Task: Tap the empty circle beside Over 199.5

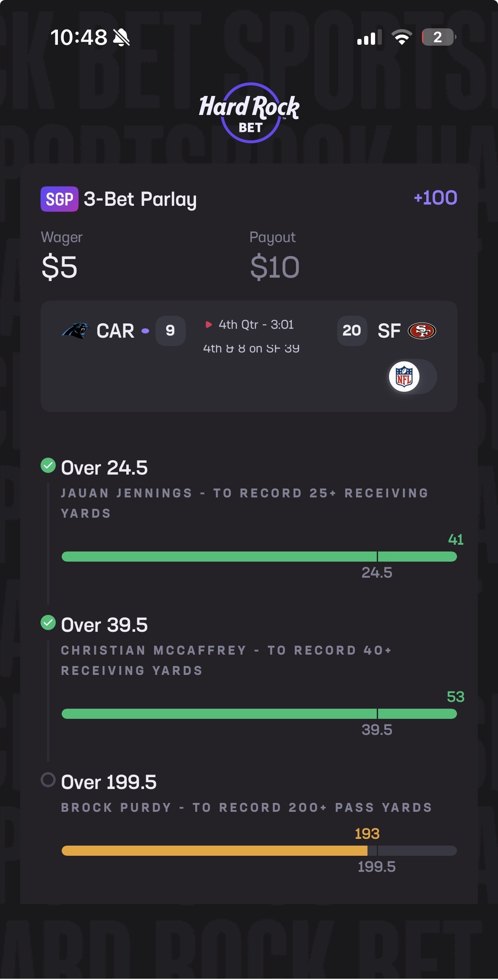Action: pyautogui.click(x=48, y=780)
